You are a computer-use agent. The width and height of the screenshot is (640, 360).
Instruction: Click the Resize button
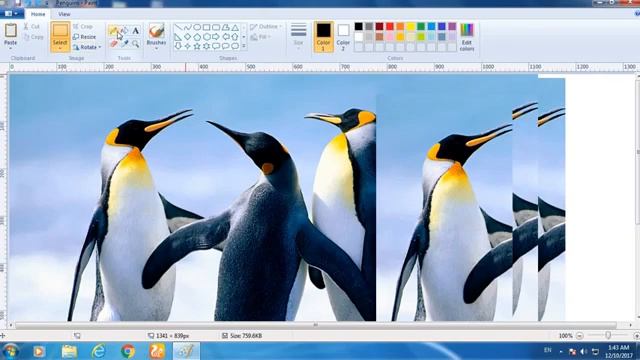point(84,37)
